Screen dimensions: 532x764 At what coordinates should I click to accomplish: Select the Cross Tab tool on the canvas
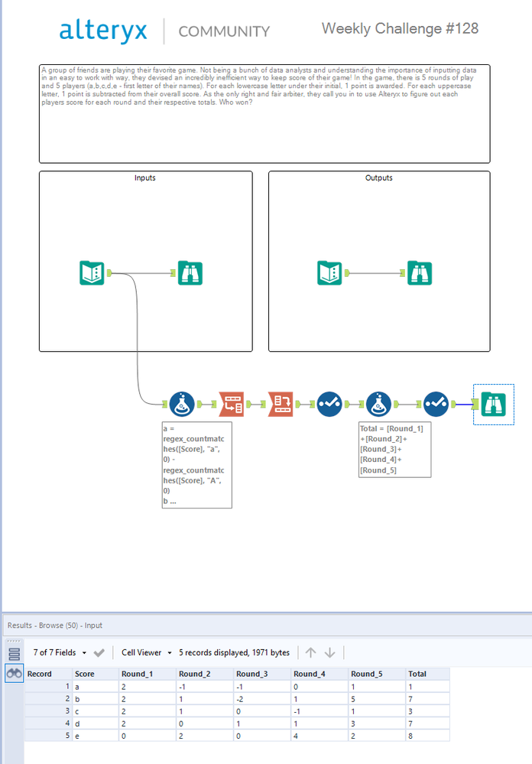[x=281, y=404]
